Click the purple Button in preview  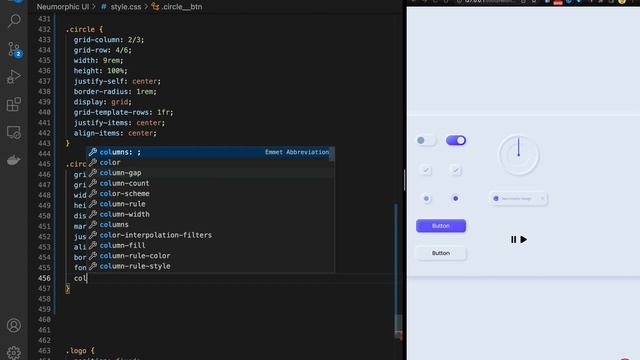pyautogui.click(x=441, y=226)
